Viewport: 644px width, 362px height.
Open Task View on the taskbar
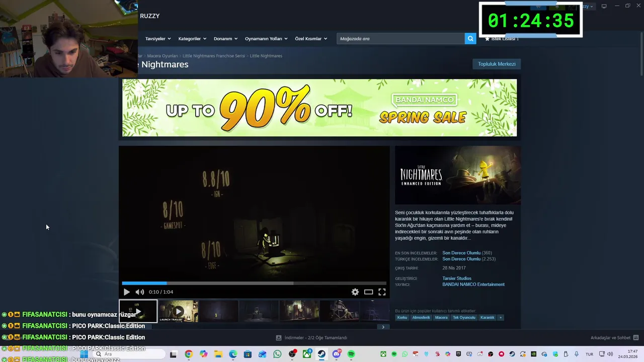(x=173, y=354)
